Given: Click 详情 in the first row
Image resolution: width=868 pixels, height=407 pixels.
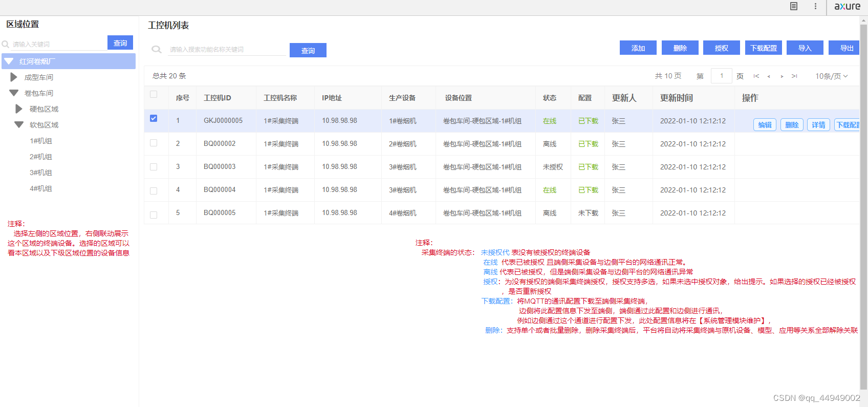Looking at the screenshot, I should click(818, 125).
